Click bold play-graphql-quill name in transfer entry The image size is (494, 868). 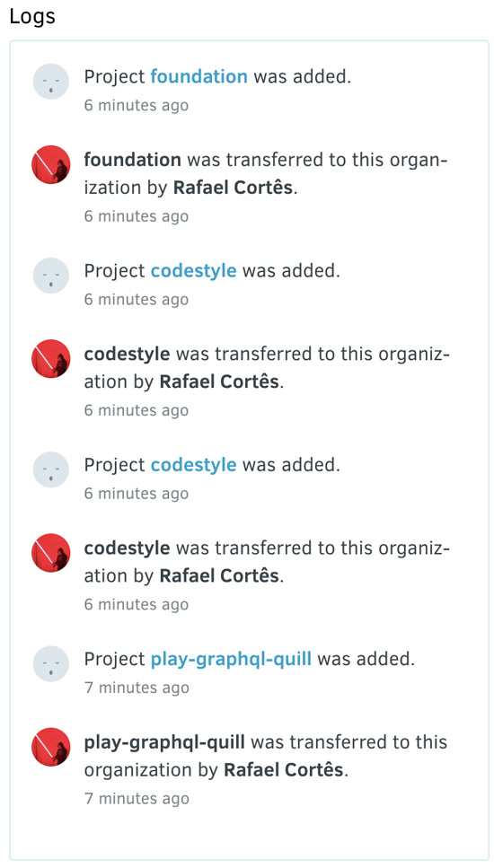coord(164,742)
